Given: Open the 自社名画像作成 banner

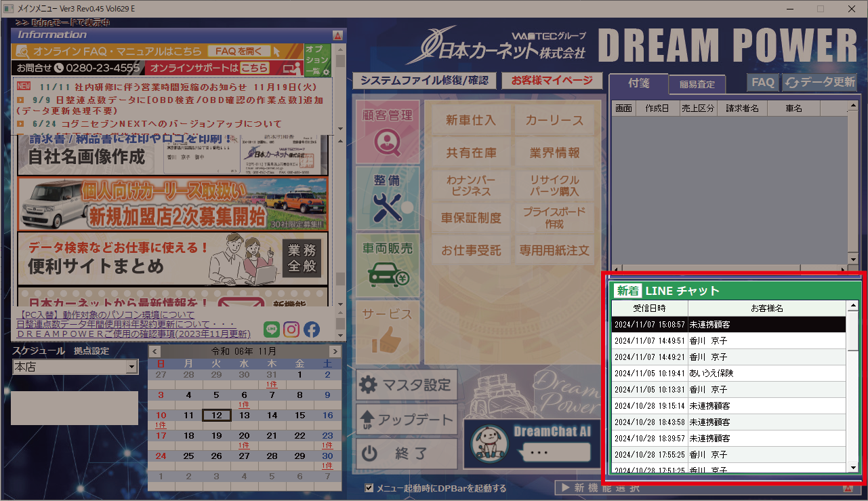Looking at the screenshot, I should [x=172, y=154].
